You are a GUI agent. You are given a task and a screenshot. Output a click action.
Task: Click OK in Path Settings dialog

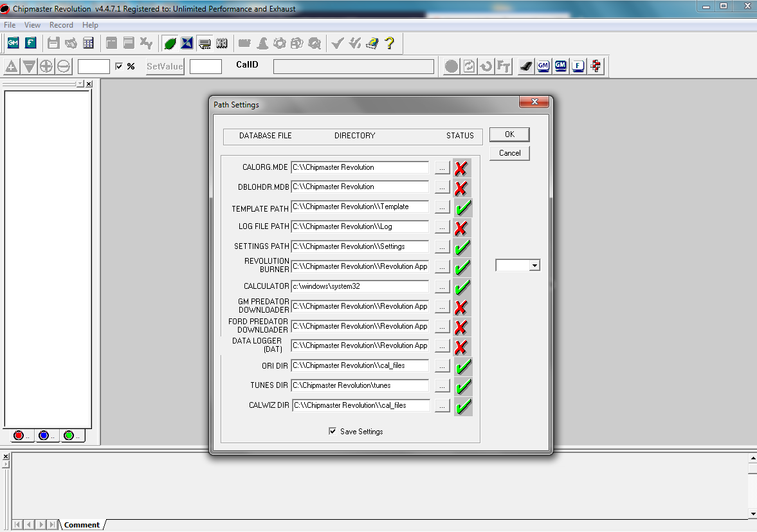[x=509, y=134]
